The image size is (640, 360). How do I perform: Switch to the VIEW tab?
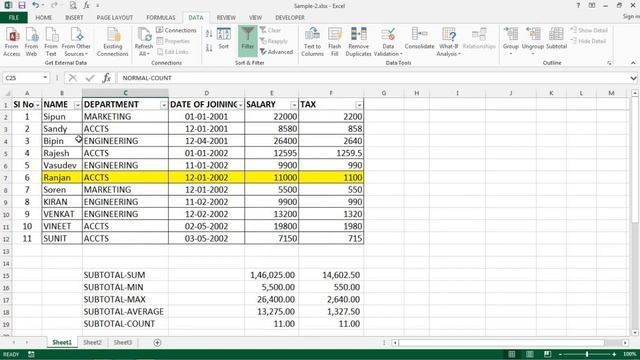click(256, 18)
